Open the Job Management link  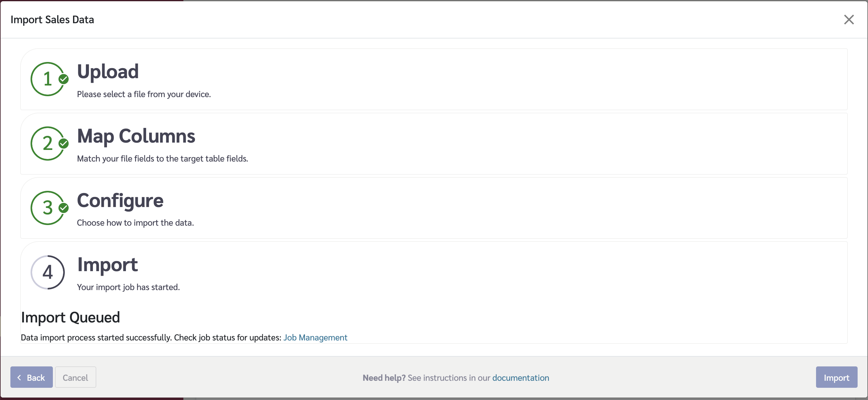point(315,337)
